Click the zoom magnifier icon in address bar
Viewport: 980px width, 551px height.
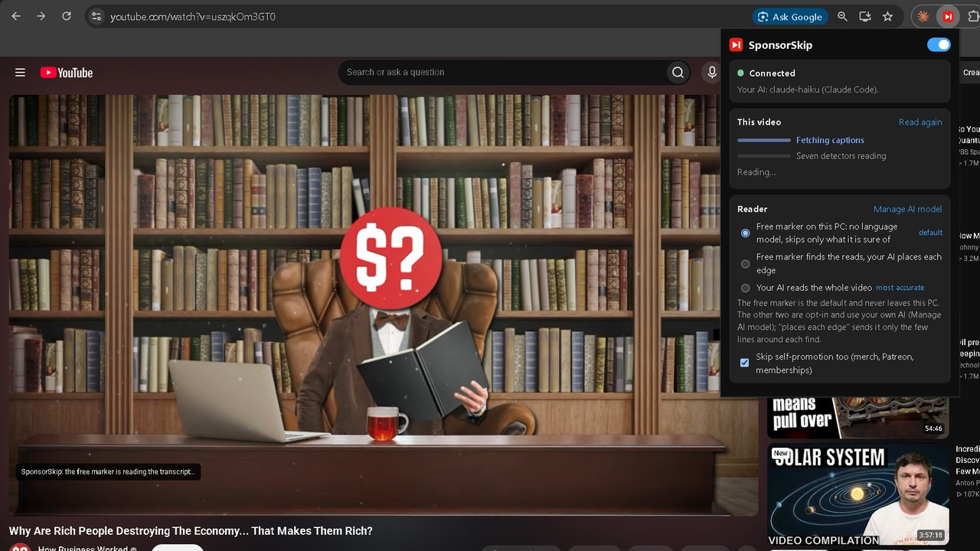click(842, 16)
